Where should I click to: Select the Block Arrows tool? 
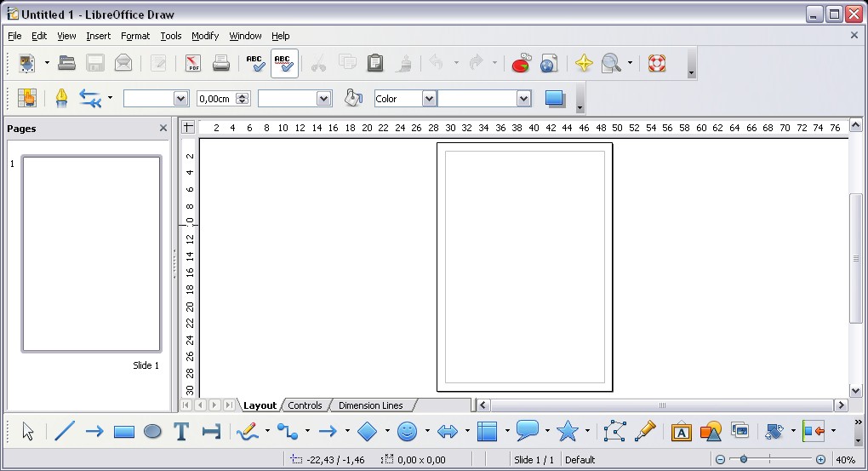tap(448, 431)
